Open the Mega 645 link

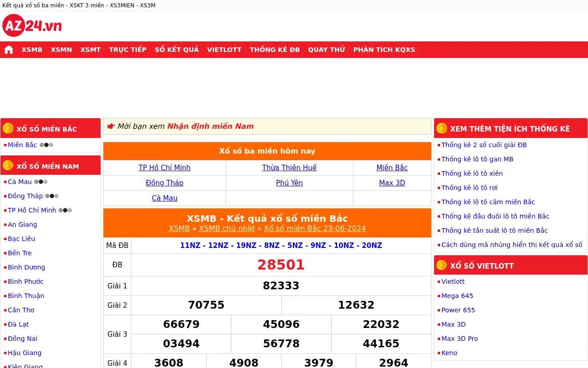click(458, 296)
